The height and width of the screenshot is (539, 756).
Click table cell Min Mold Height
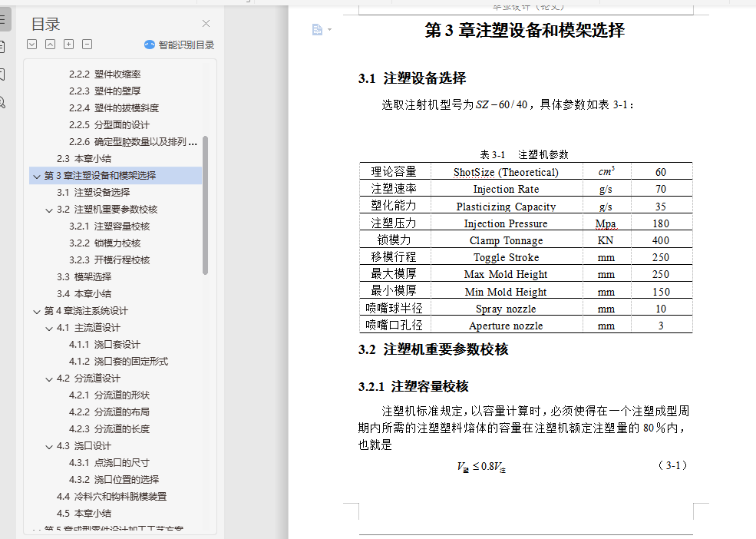506,292
